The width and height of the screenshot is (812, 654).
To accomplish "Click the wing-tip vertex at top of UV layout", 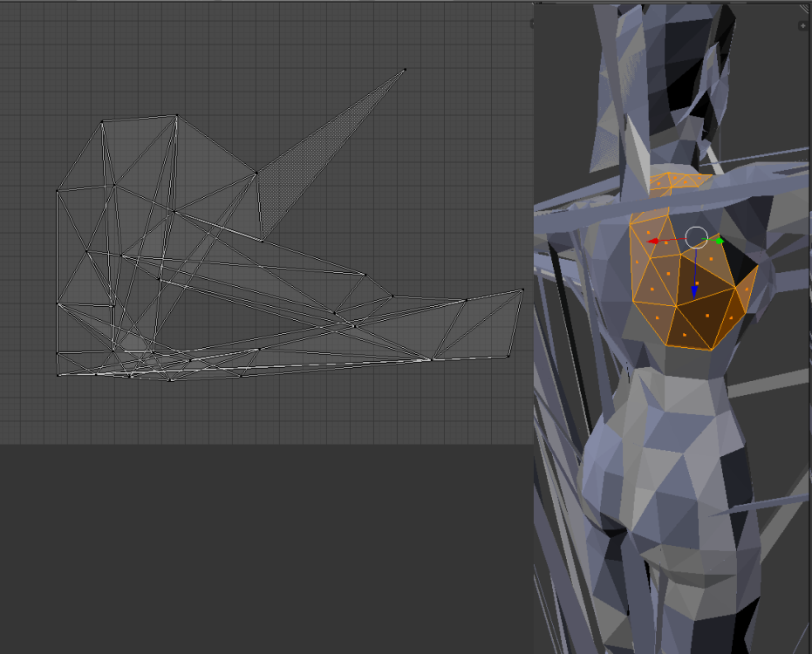I will tap(405, 67).
